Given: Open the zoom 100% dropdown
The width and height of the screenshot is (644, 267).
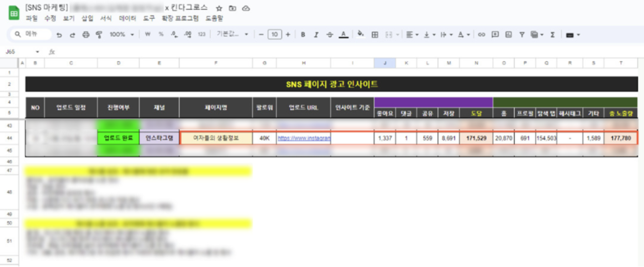Looking at the screenshot, I should (x=121, y=35).
